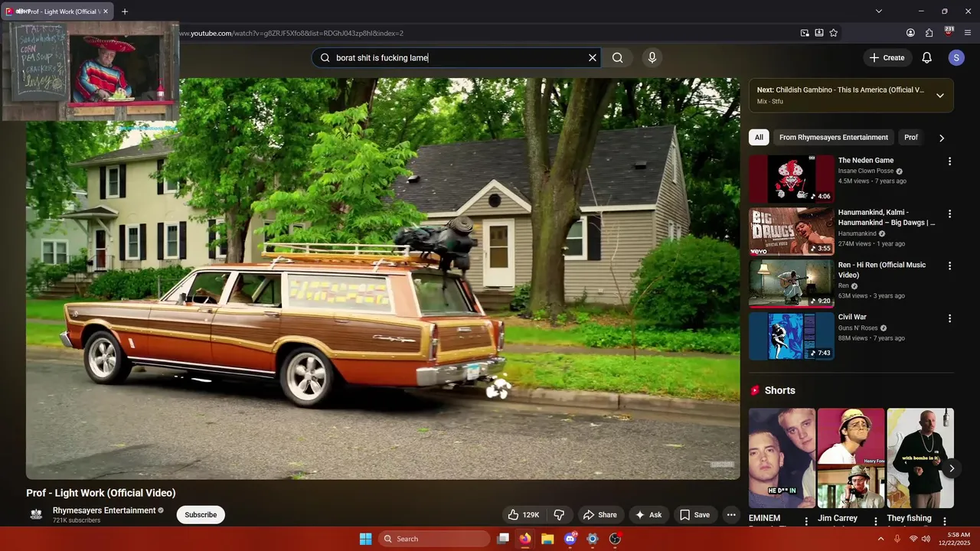
Task: Show hidden system tray icons
Action: click(880, 539)
